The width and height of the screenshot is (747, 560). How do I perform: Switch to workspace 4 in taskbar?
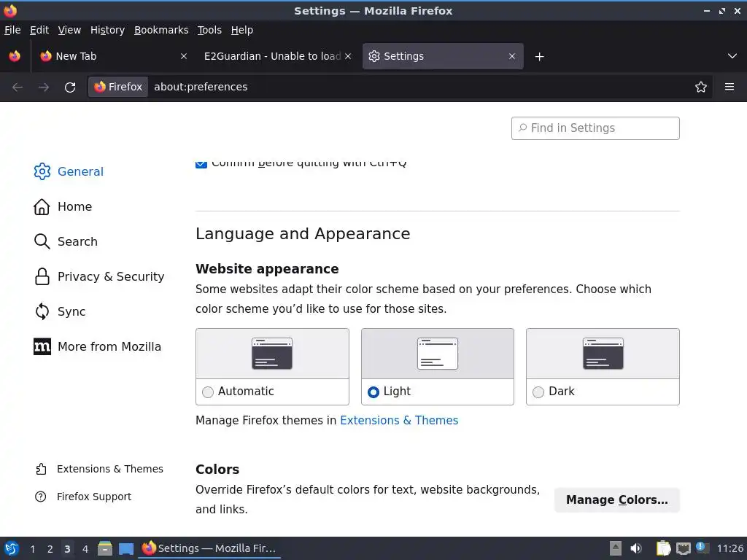tap(85, 549)
